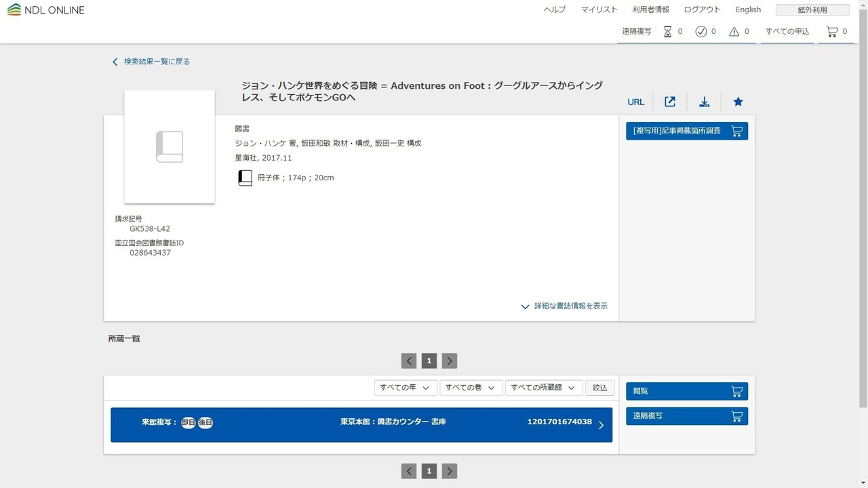Click call number GK538-L42
The image size is (868, 488).
150,229
